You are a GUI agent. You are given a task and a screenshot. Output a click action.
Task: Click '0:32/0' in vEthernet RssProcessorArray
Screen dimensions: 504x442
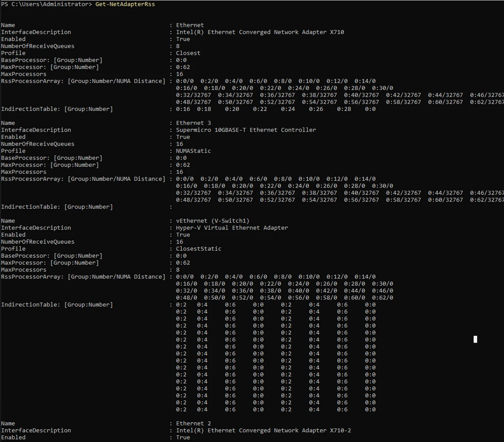point(186,291)
